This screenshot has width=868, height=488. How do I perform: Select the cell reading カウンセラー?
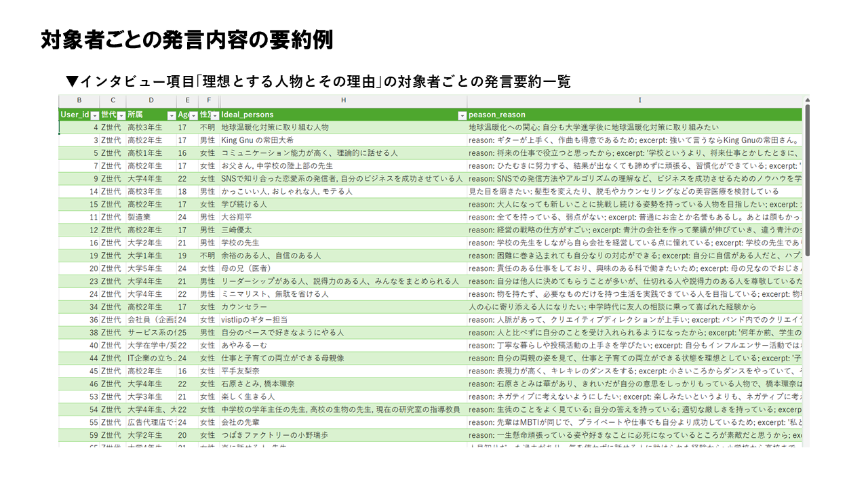click(243, 306)
